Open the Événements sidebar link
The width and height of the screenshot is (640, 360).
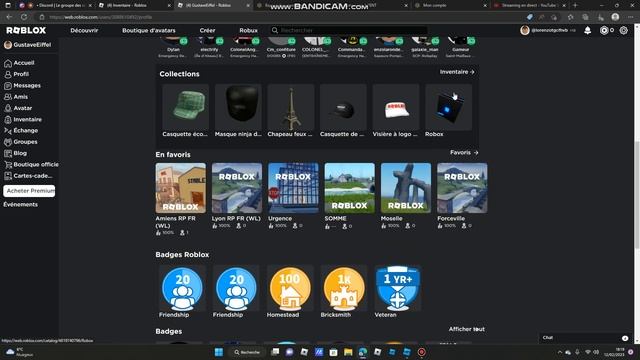20,204
